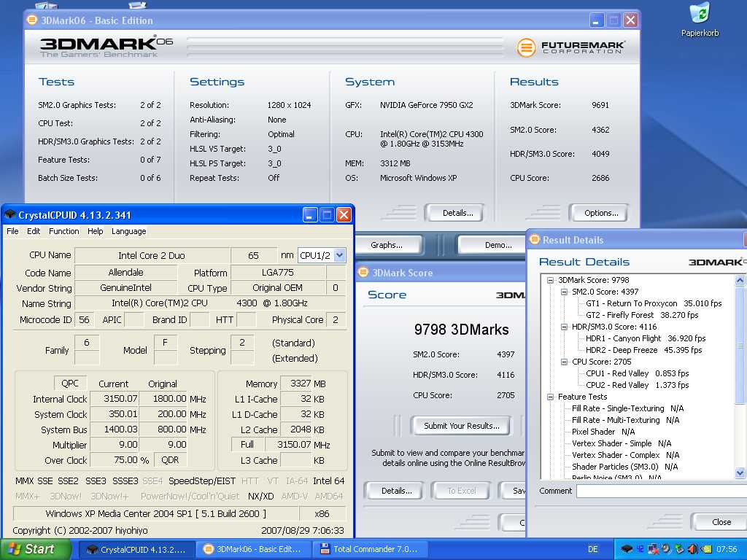Viewport: 747px width, 560px height.
Task: Switch to Total Commander taskbar button
Action: pos(370,549)
